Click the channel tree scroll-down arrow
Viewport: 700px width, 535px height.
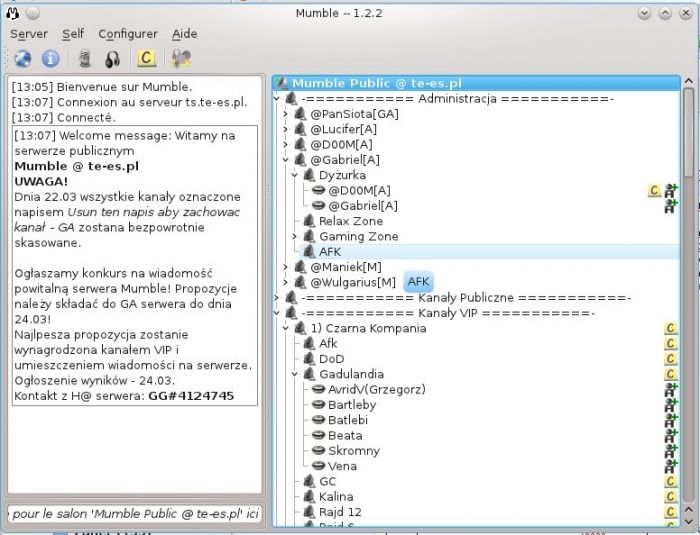click(x=688, y=521)
